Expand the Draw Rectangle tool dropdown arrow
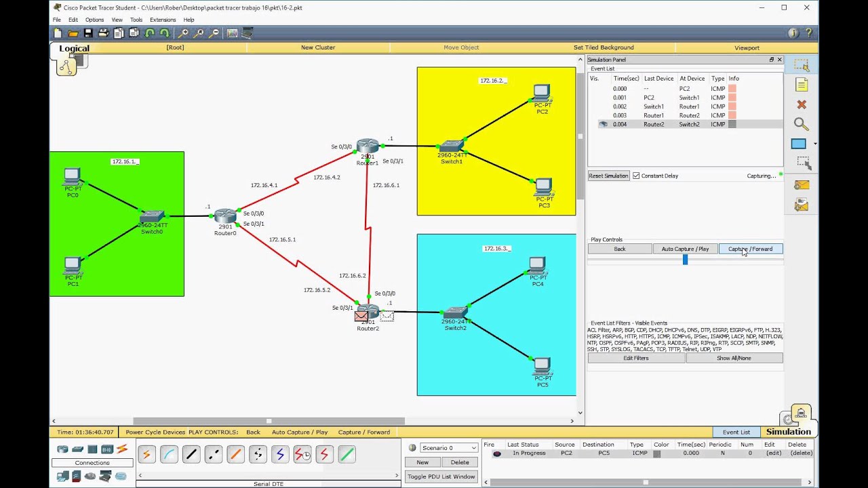The image size is (868, 488). point(815,144)
